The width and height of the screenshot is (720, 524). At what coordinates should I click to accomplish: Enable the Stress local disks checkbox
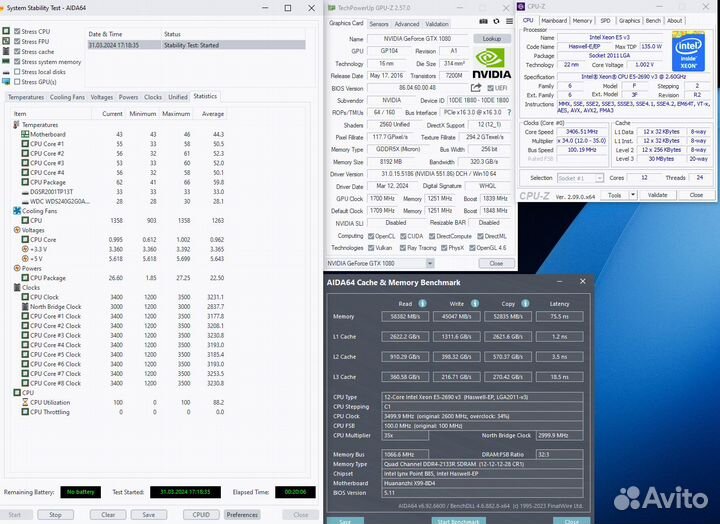17,72
